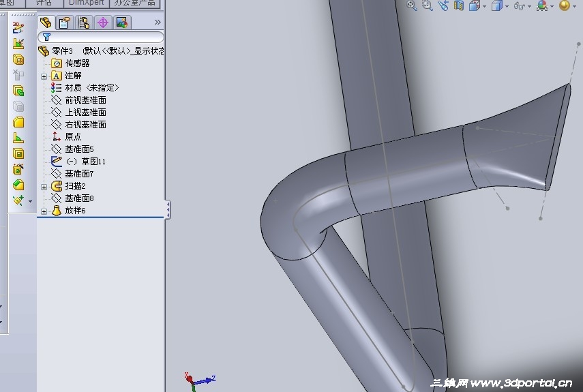
Task: Return to the previous view
Action: (x=443, y=5)
